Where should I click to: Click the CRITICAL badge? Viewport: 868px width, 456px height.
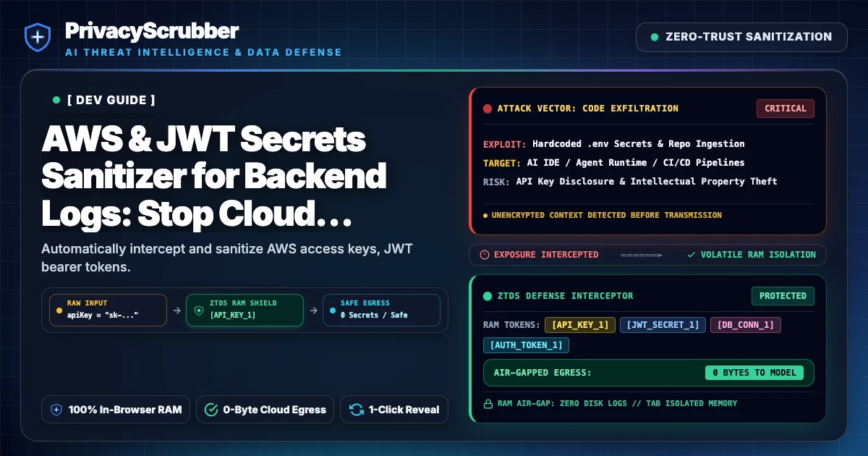tap(786, 109)
